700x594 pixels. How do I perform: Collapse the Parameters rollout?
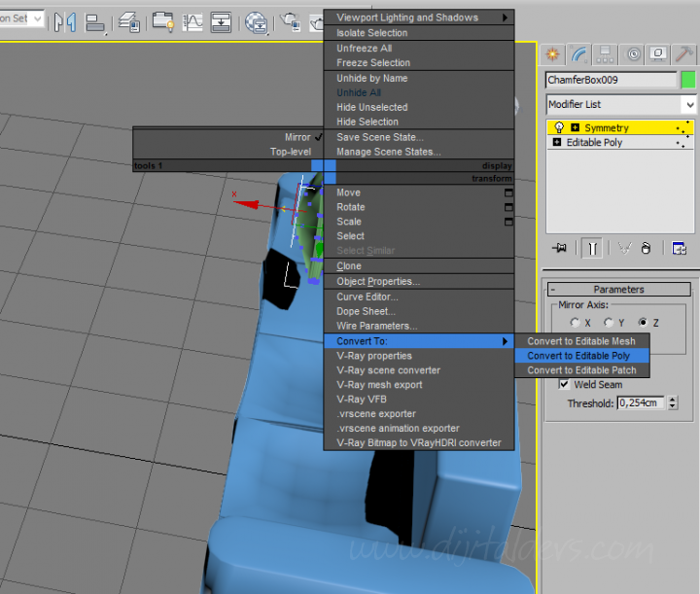point(618,289)
